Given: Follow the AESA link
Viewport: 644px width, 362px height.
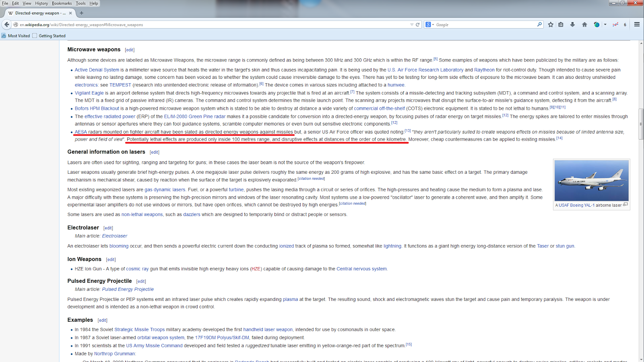Looking at the screenshot, I should (81, 132).
